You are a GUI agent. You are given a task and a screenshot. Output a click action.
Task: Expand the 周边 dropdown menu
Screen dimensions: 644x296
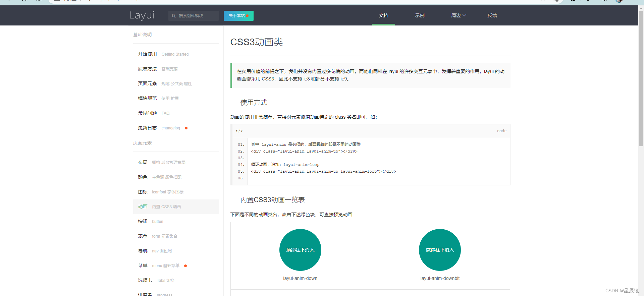[x=459, y=15]
